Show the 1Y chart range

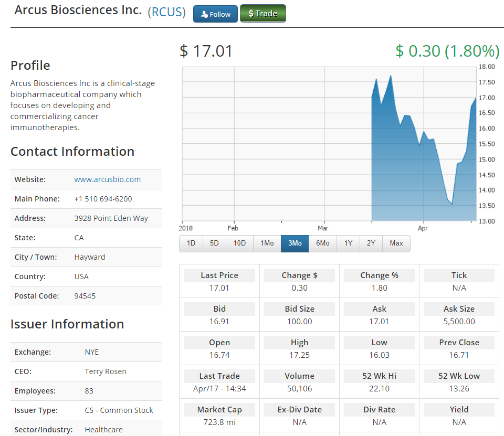tap(348, 243)
